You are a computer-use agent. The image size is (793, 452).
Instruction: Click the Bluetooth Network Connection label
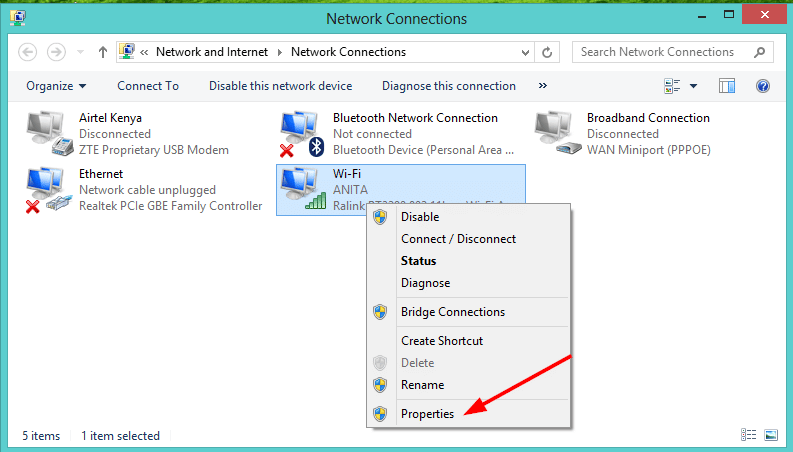(x=415, y=118)
